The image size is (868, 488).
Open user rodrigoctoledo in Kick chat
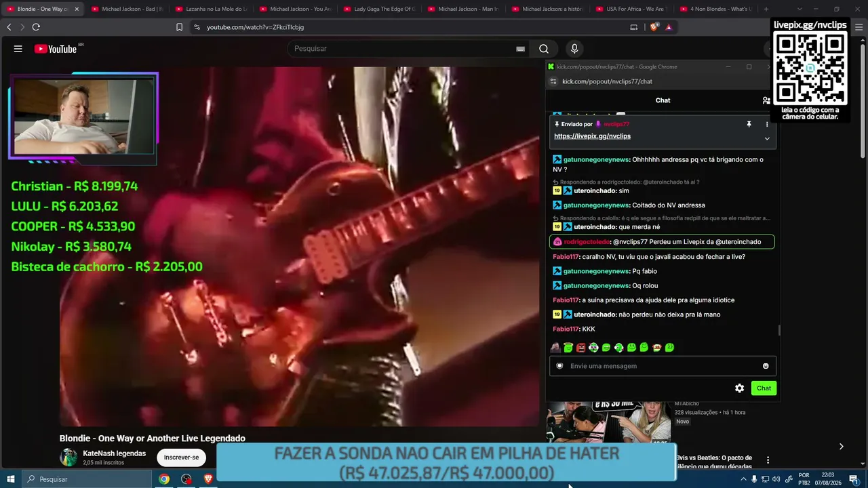tap(587, 242)
